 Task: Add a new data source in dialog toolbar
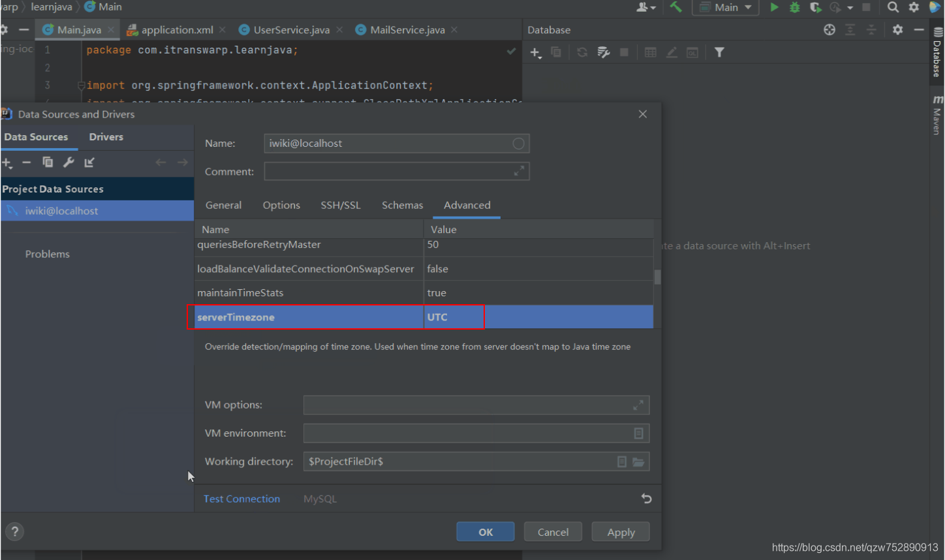coord(7,163)
